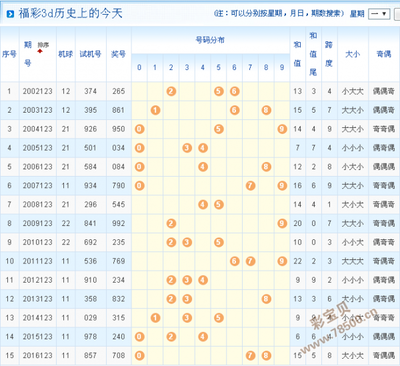
Task: Click orange ball 2 in row 2009123
Action: [x=171, y=223]
